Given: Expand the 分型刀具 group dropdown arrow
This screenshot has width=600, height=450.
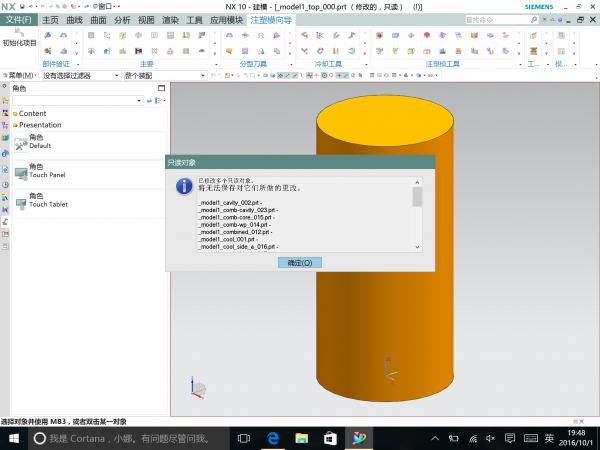Looking at the screenshot, I should tap(291, 64).
